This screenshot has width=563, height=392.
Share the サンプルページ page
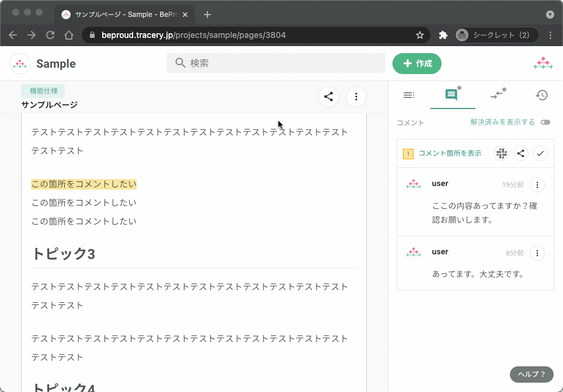point(328,96)
